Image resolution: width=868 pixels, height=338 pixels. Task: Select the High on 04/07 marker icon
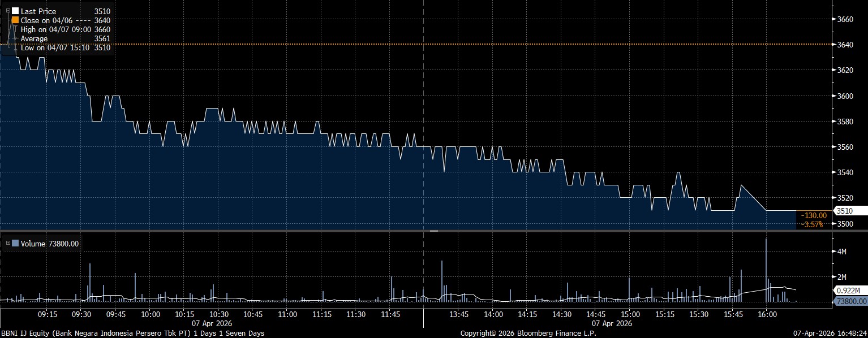15,29
